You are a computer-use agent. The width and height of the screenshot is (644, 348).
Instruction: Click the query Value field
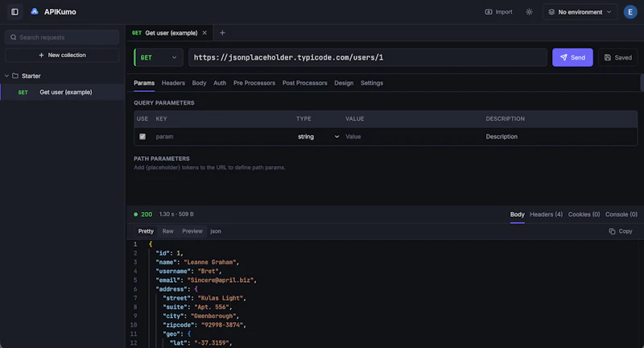click(x=413, y=136)
